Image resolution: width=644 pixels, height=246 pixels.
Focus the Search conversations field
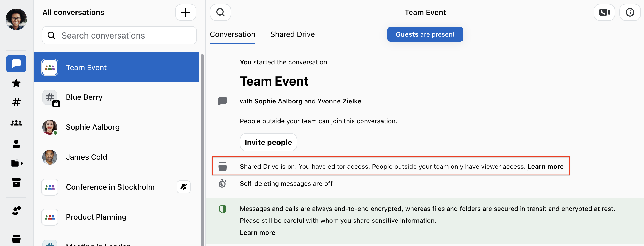(119, 35)
